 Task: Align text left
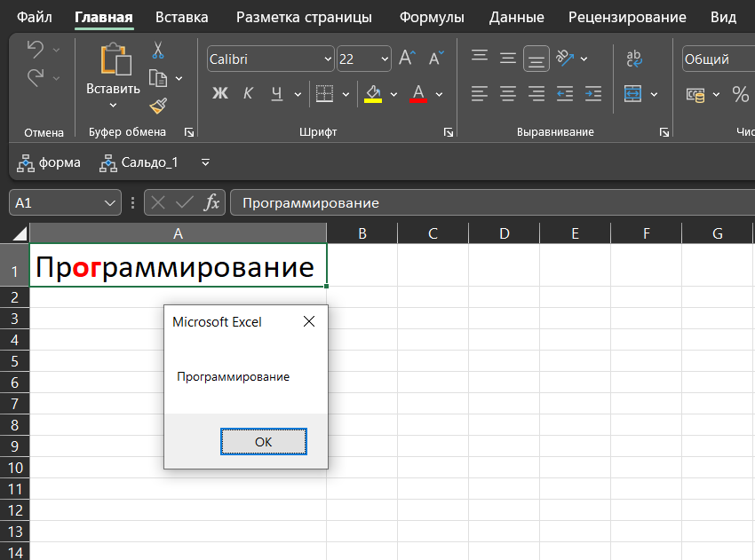click(480, 93)
